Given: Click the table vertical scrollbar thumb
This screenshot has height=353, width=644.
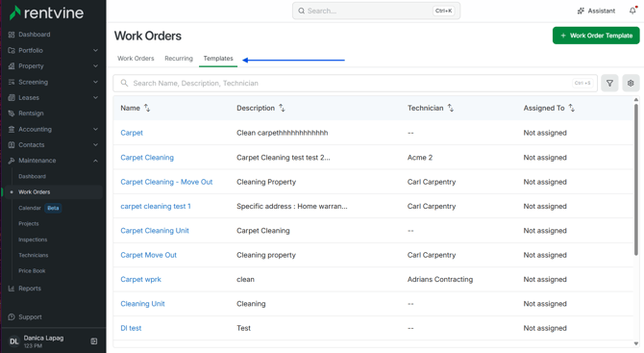Looking at the screenshot, I should coord(635,179).
